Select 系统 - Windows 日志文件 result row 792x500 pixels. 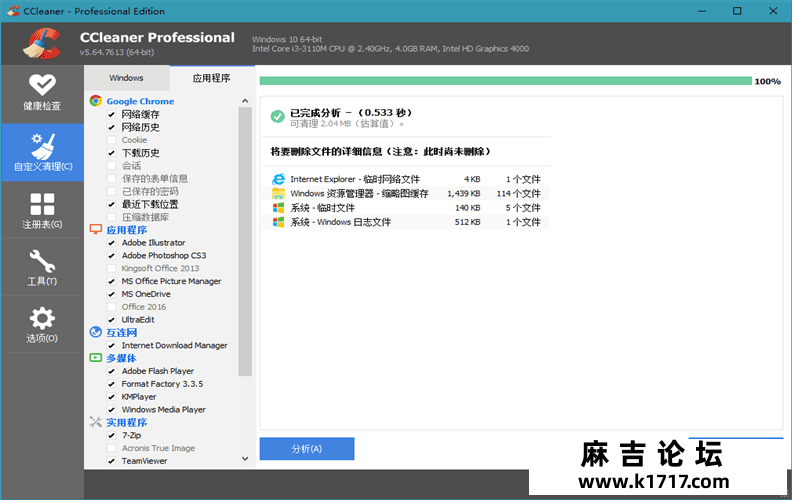pyautogui.click(x=406, y=222)
